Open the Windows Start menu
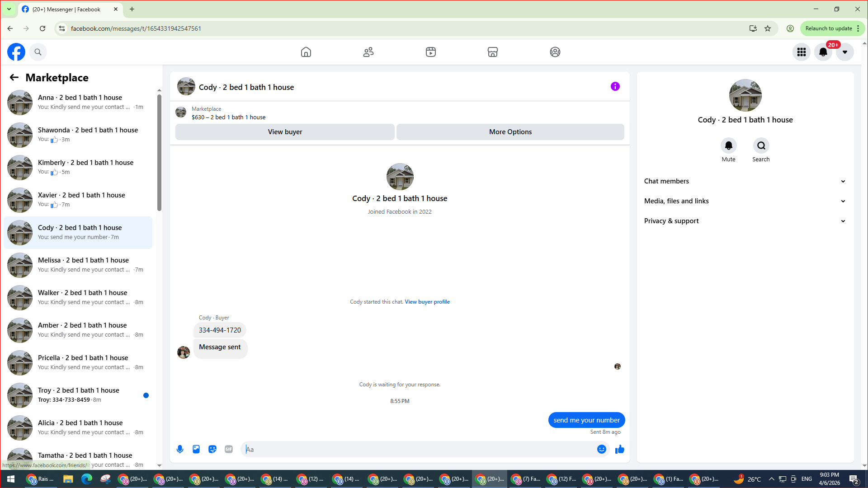The height and width of the screenshot is (488, 868). point(11,479)
